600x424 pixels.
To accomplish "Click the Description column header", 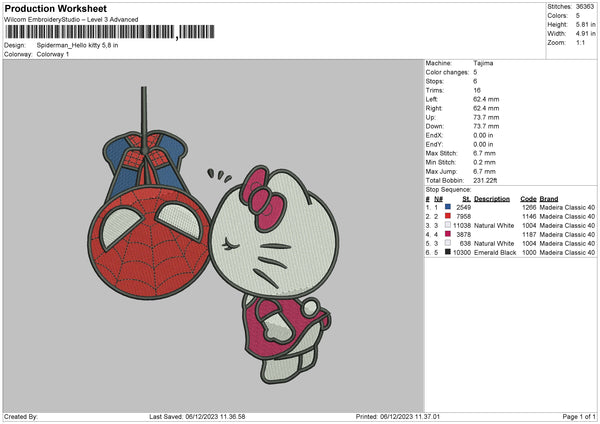I will (492, 198).
